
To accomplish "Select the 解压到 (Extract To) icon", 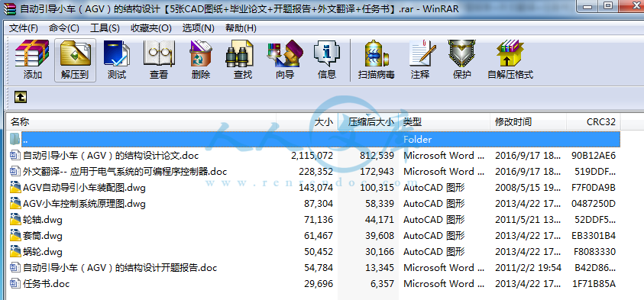I will click(x=75, y=60).
